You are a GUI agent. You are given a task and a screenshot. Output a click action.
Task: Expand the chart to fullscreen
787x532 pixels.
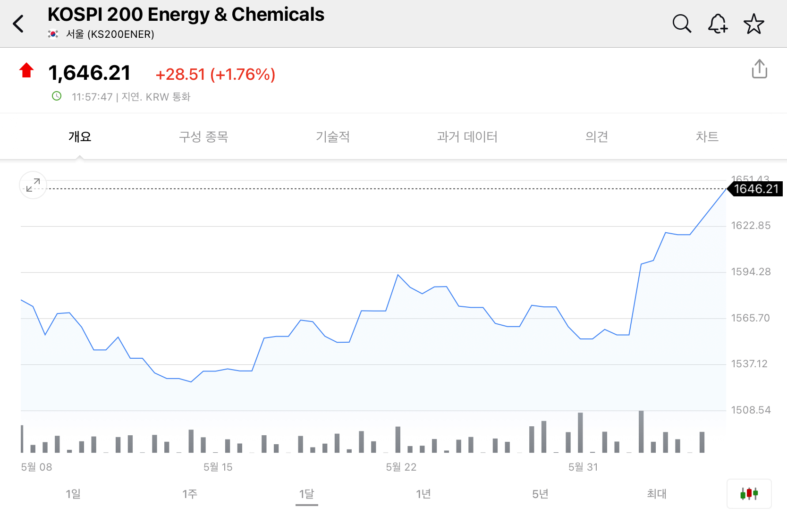point(33,185)
